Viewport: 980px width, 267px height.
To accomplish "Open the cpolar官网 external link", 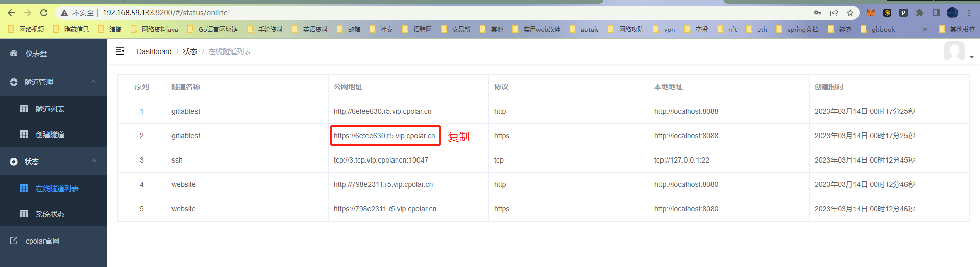I will click(x=54, y=241).
